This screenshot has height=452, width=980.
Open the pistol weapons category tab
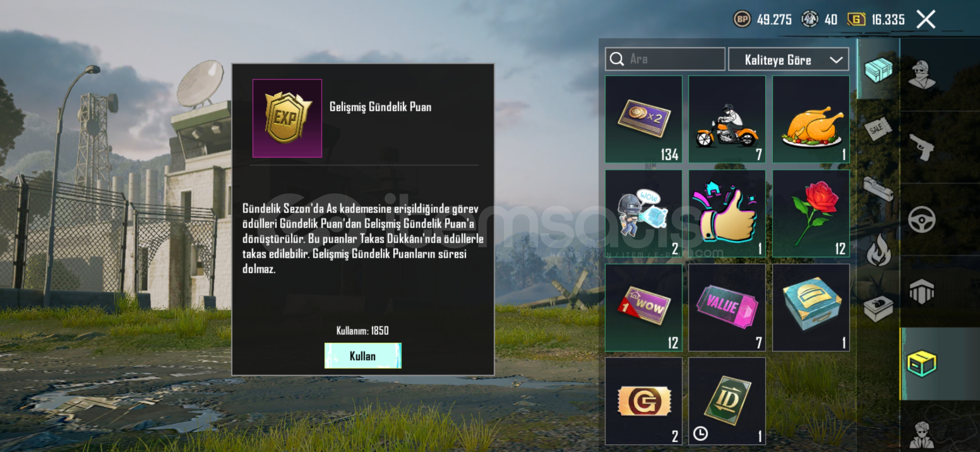[922, 147]
